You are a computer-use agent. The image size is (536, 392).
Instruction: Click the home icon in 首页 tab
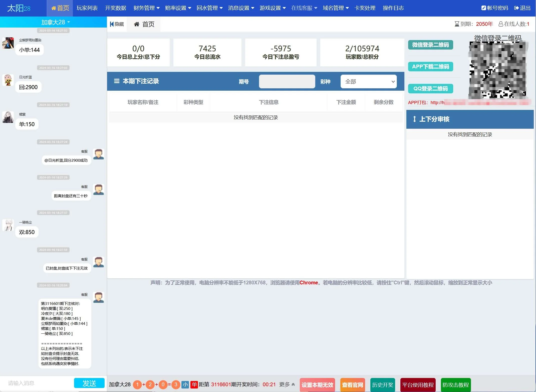coord(137,24)
